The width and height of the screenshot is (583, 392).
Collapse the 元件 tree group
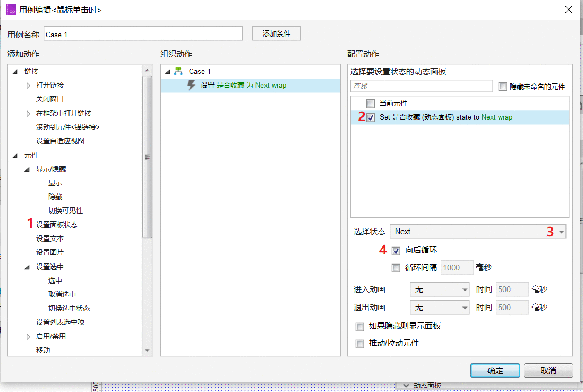[15, 156]
